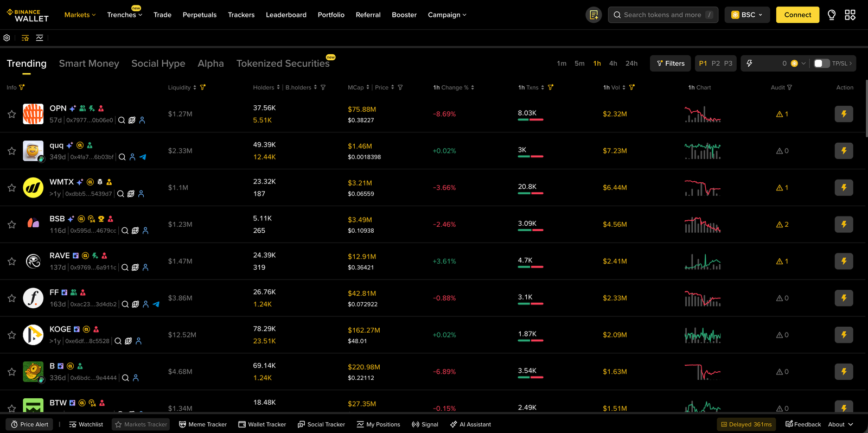The width and height of the screenshot is (868, 433).
Task: Open the Info column filter icon
Action: point(22,87)
